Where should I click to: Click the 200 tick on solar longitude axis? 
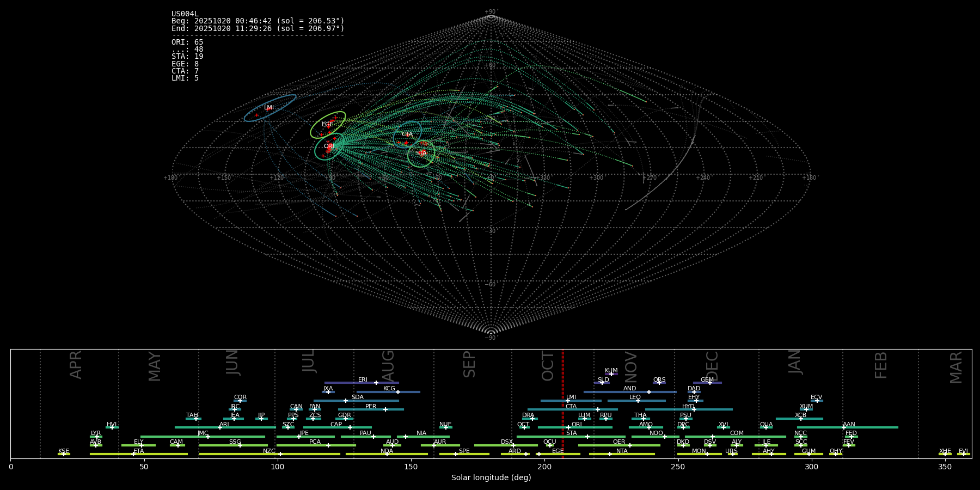click(x=544, y=467)
